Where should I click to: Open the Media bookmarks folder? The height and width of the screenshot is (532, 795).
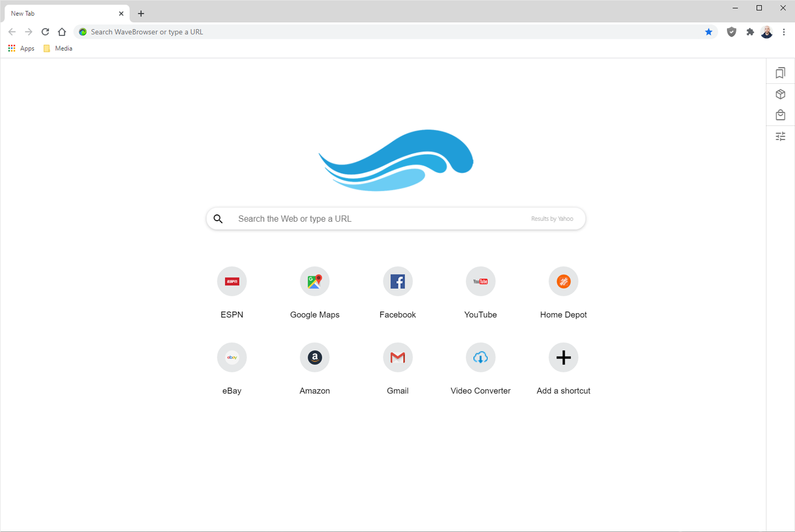(58, 48)
